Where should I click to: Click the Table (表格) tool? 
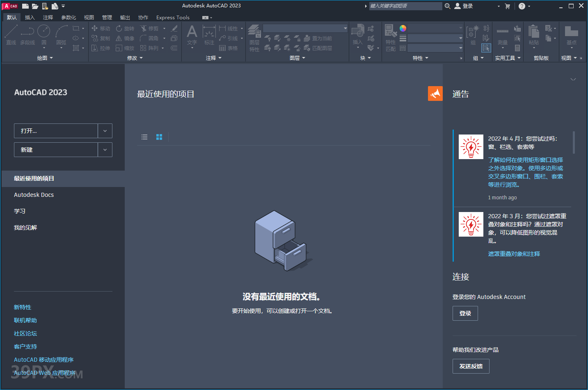pos(229,48)
